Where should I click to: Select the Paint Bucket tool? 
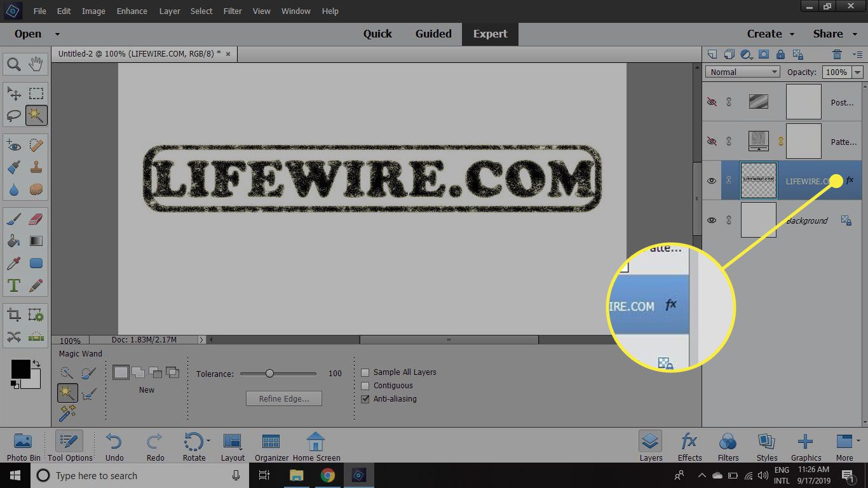[14, 241]
